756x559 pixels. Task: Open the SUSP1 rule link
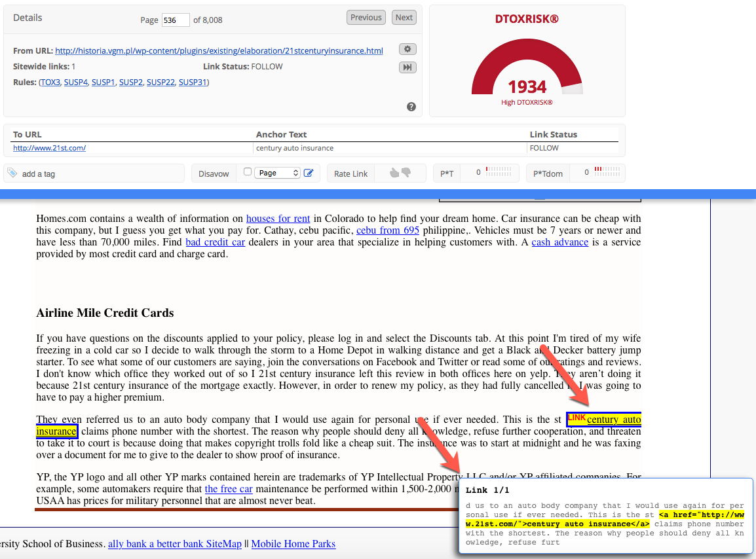click(103, 82)
